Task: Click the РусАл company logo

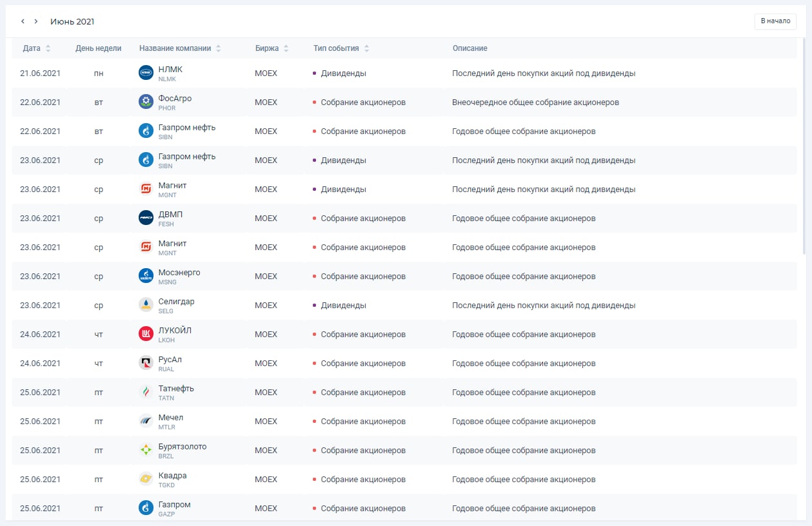Action: click(x=146, y=363)
